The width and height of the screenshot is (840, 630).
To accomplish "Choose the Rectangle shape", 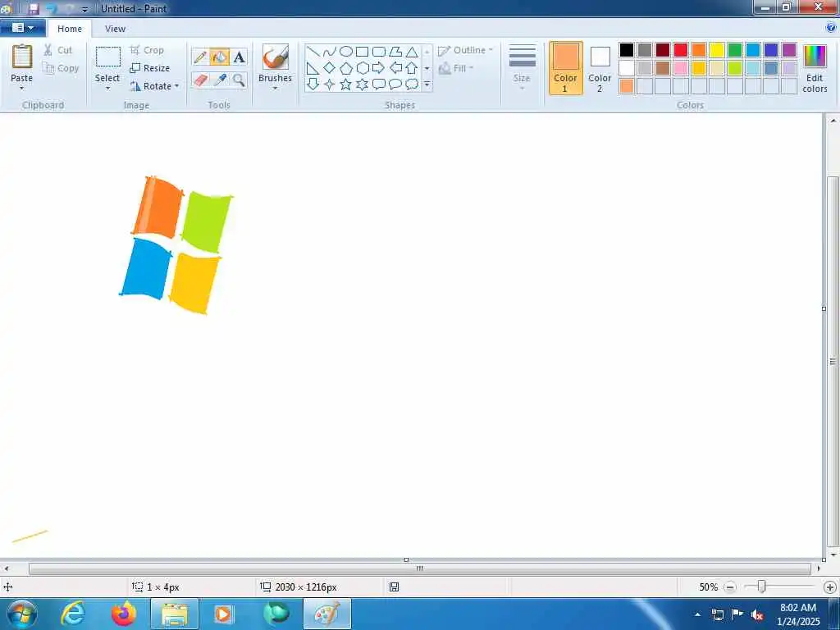I will [362, 52].
